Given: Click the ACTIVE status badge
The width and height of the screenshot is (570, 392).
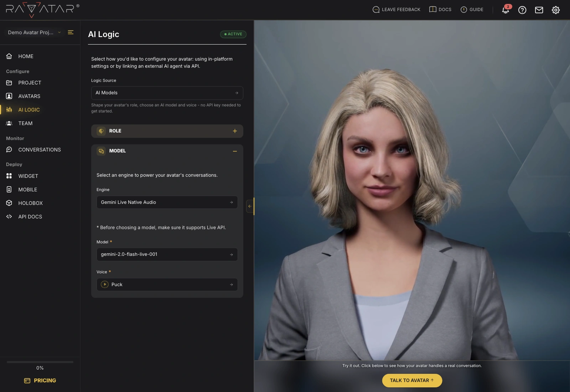Looking at the screenshot, I should click(233, 34).
